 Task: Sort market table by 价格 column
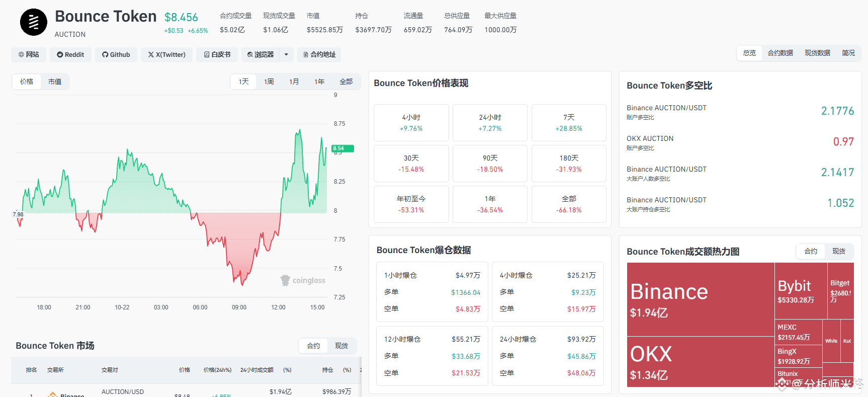tap(185, 370)
